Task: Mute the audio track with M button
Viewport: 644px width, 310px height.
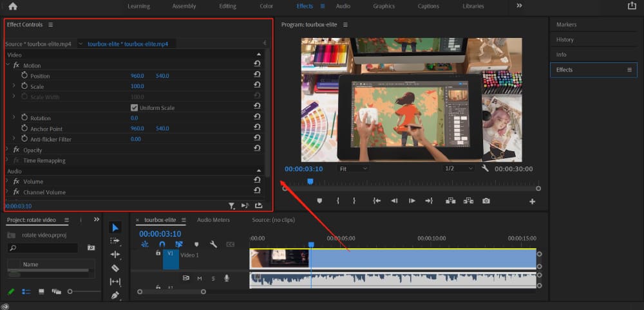Action: tap(200, 278)
